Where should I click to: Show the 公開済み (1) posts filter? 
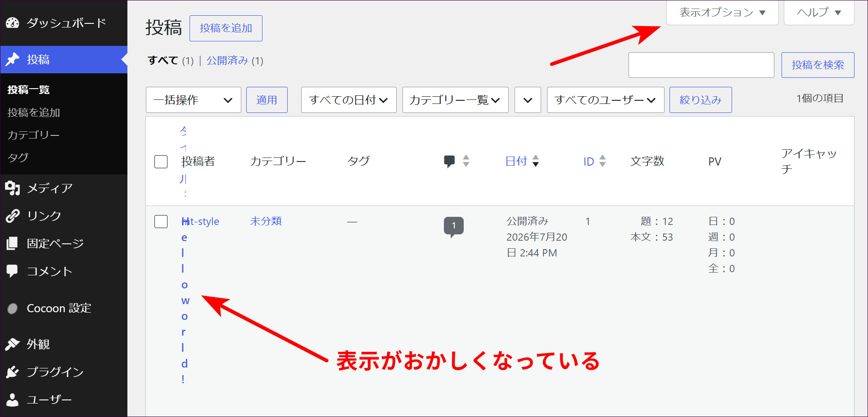[235, 61]
